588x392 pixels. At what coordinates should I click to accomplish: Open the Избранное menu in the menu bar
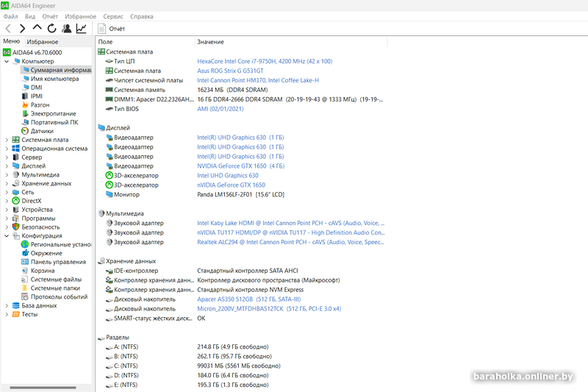pos(80,16)
